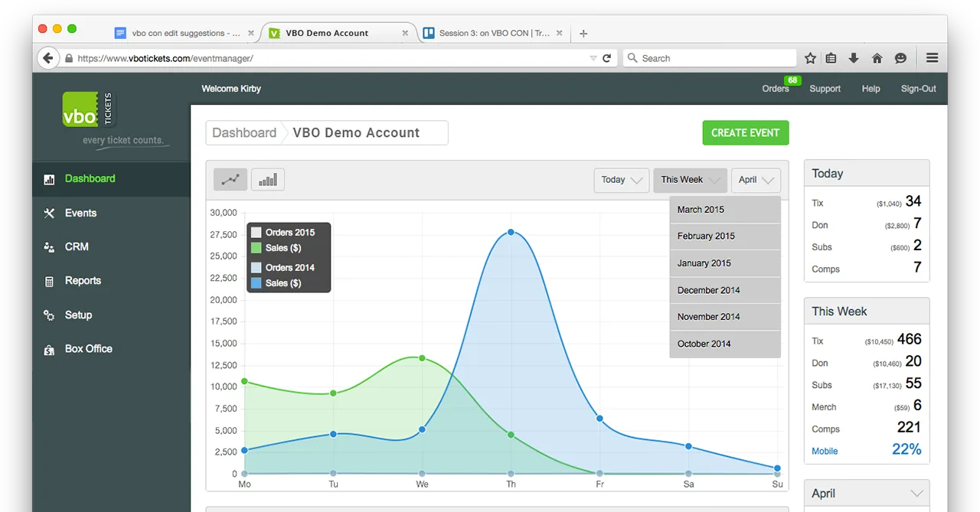Open the Dashboard section in the sidebar
The width and height of the screenshot is (980, 512).
tap(90, 178)
